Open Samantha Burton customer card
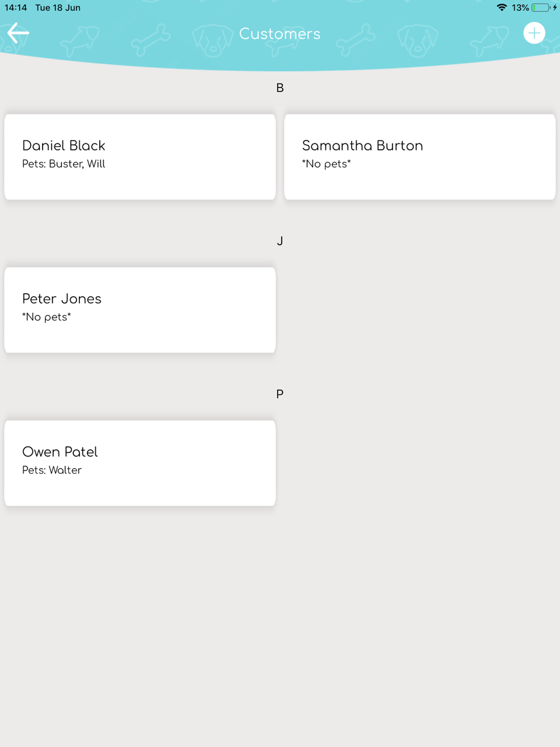Image resolution: width=560 pixels, height=747 pixels. click(x=420, y=157)
